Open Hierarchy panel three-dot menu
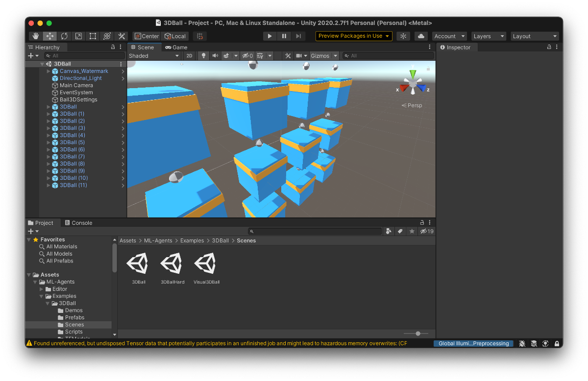The height and width of the screenshot is (381, 588). point(121,48)
